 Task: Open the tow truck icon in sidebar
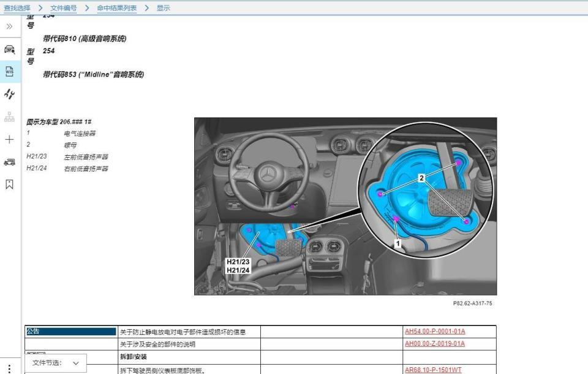point(9,162)
